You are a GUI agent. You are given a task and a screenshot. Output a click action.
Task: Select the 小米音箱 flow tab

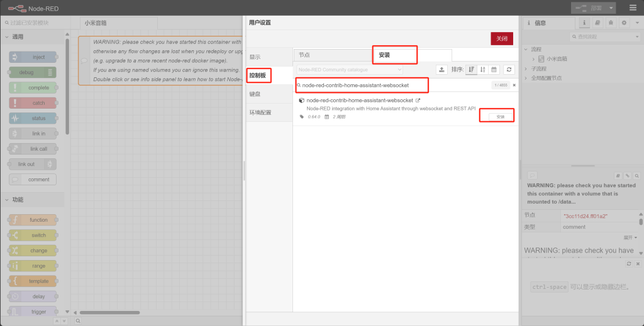pyautogui.click(x=119, y=23)
